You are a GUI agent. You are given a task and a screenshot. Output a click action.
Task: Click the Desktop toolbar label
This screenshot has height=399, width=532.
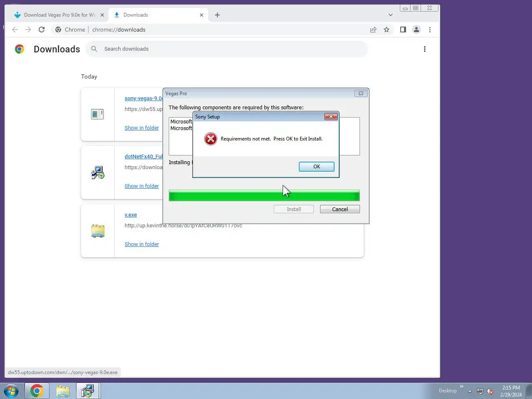pos(448,391)
